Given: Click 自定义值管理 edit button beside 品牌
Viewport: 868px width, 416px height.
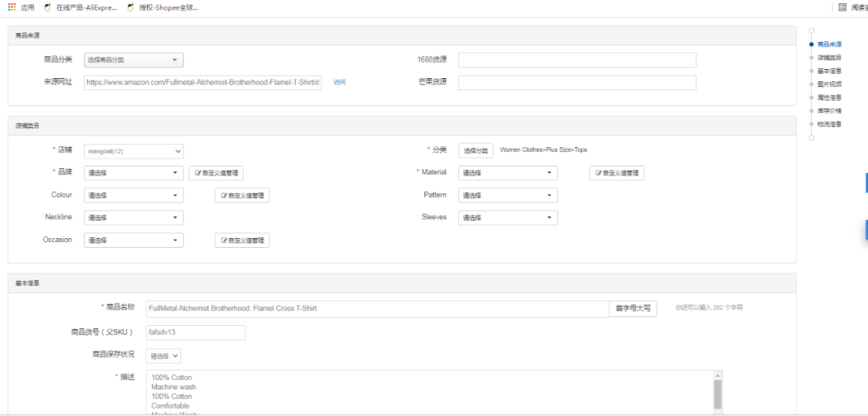Looking at the screenshot, I should point(215,173).
